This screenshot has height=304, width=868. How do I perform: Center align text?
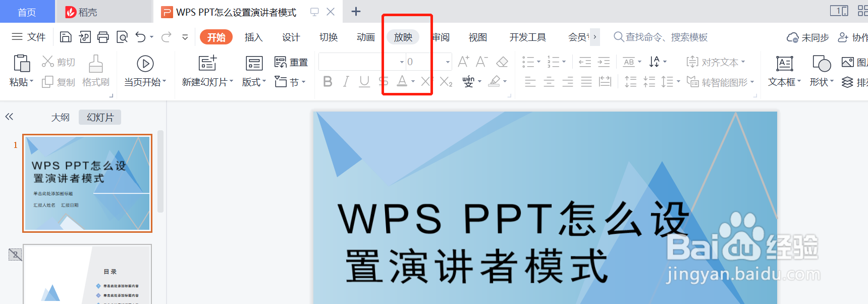[x=549, y=81]
